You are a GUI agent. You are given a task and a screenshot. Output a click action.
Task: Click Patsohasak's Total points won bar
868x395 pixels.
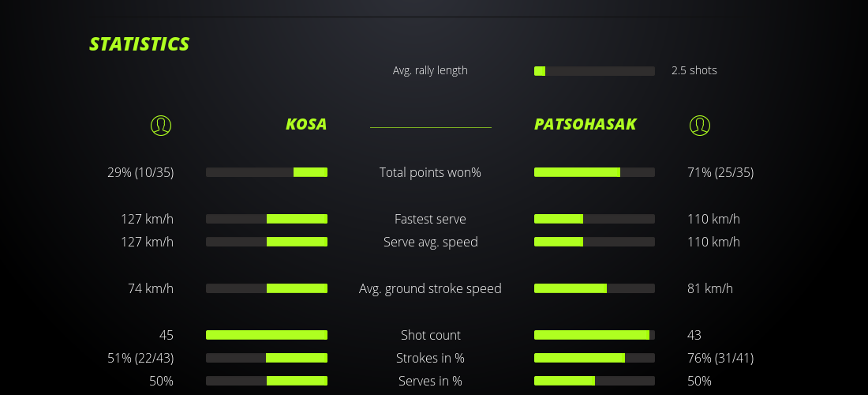point(594,172)
